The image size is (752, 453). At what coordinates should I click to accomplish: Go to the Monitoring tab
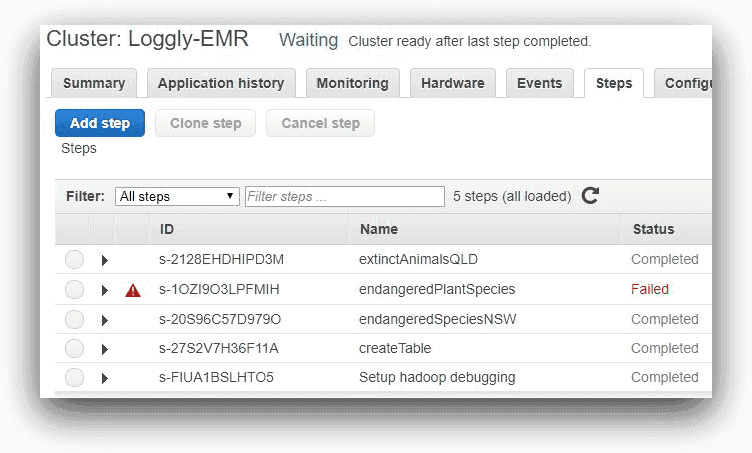coord(352,83)
